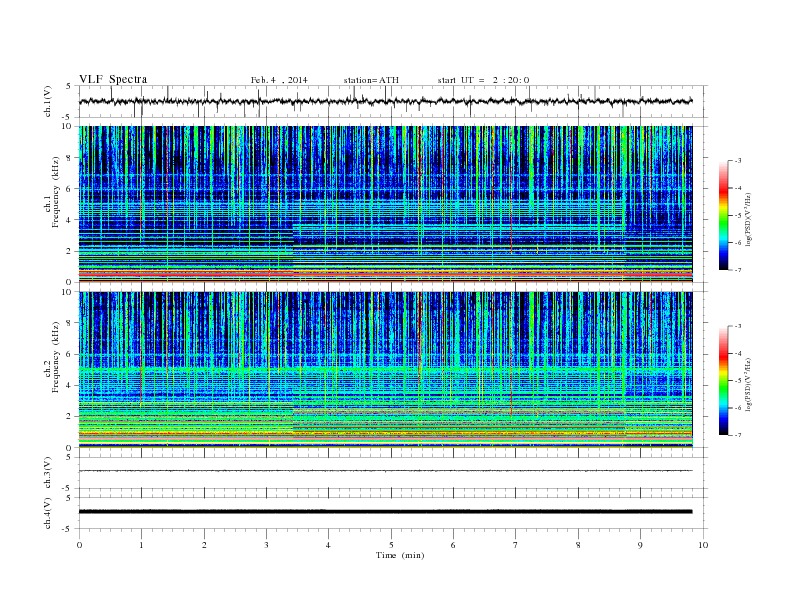
Task: Click time axis tick label "2"
Action: point(204,545)
